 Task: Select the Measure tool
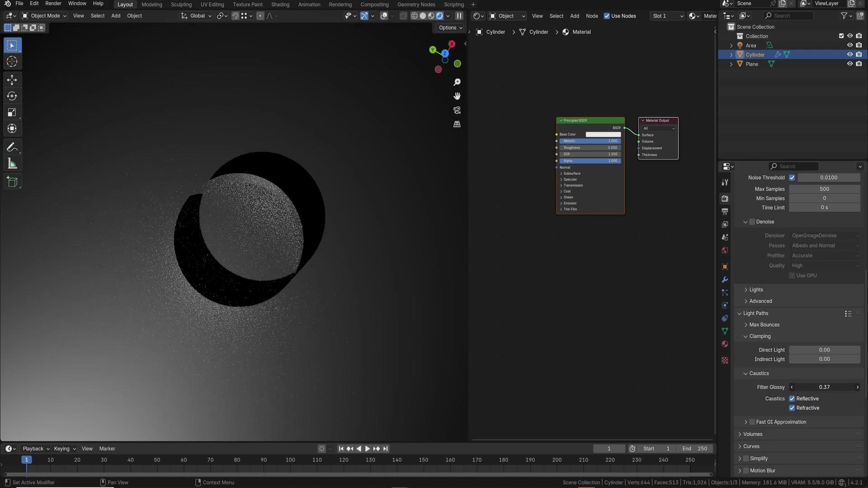click(12, 164)
